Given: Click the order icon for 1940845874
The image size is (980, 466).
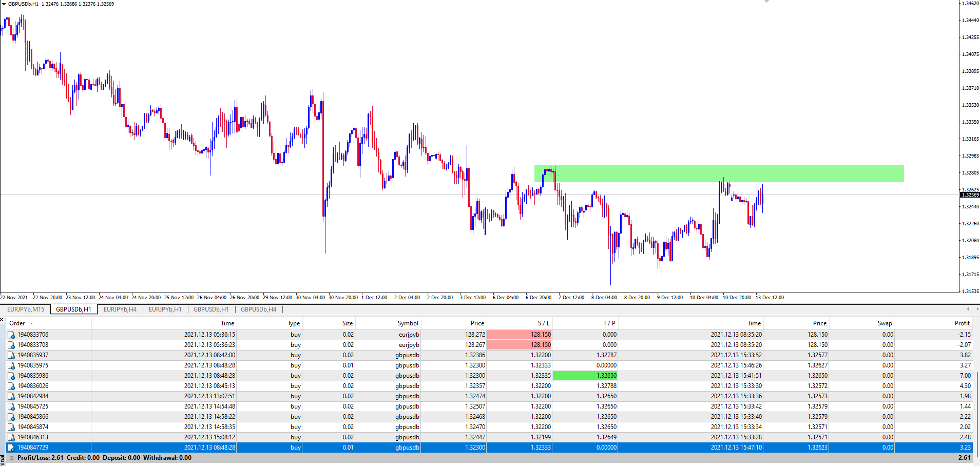Looking at the screenshot, I should (x=11, y=427).
